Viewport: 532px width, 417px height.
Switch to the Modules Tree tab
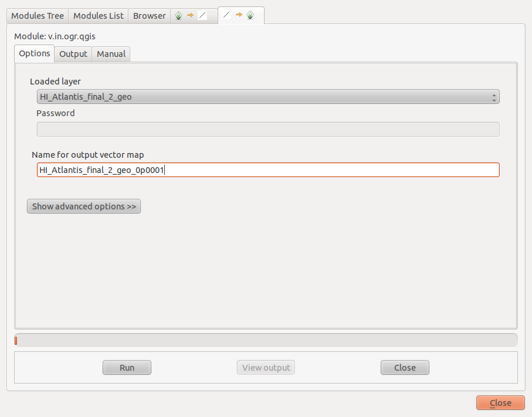click(x=38, y=16)
